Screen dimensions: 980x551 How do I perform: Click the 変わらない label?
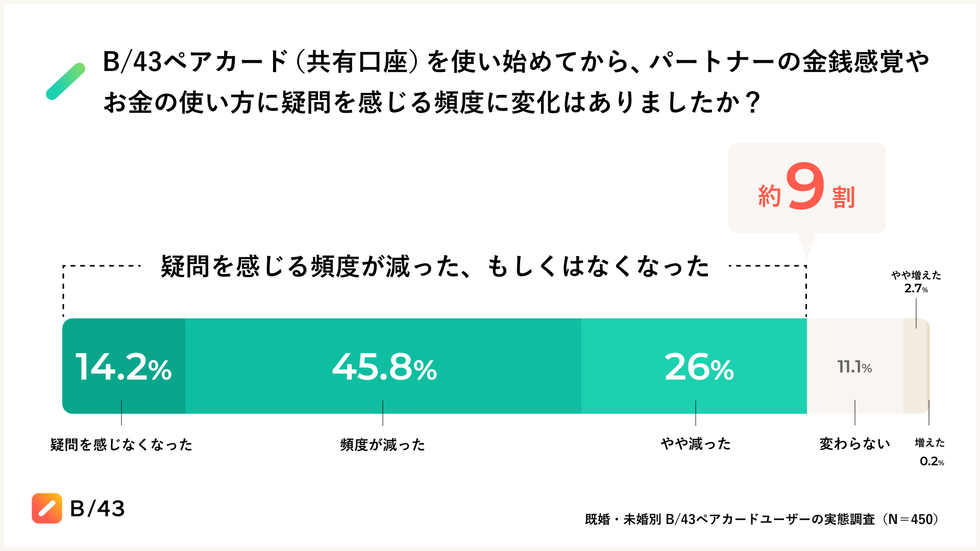(x=855, y=444)
